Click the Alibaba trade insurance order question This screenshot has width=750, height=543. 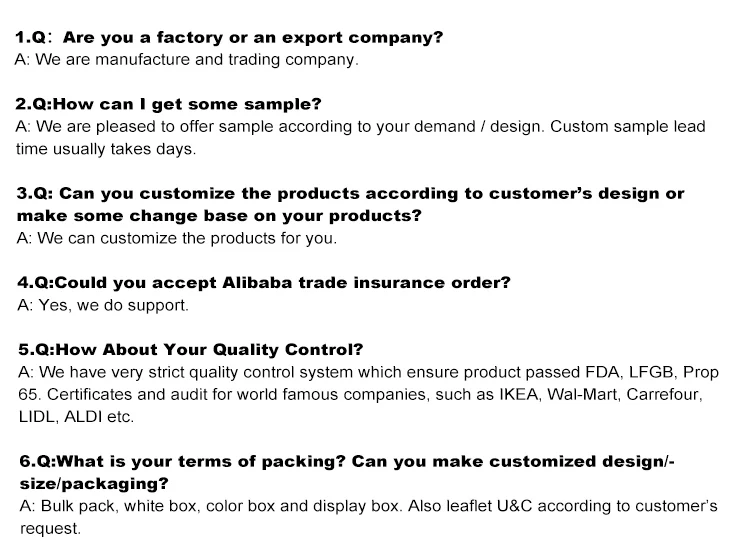coord(264,282)
